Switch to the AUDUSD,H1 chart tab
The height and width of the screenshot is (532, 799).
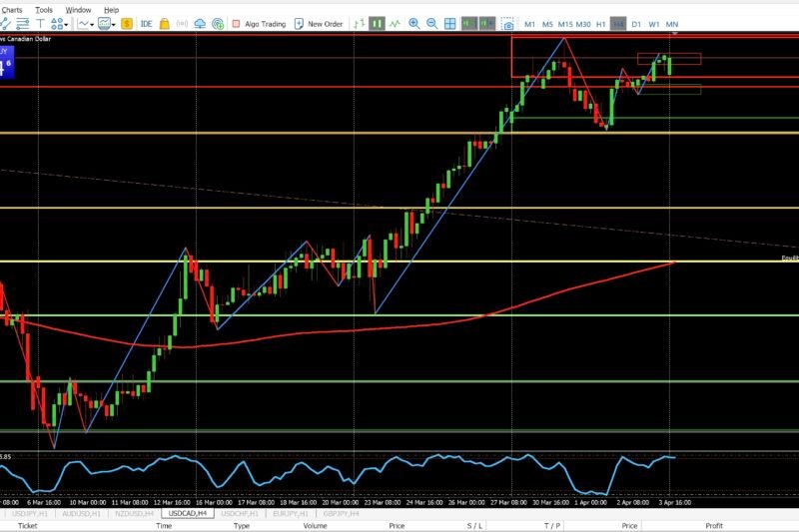point(82,514)
